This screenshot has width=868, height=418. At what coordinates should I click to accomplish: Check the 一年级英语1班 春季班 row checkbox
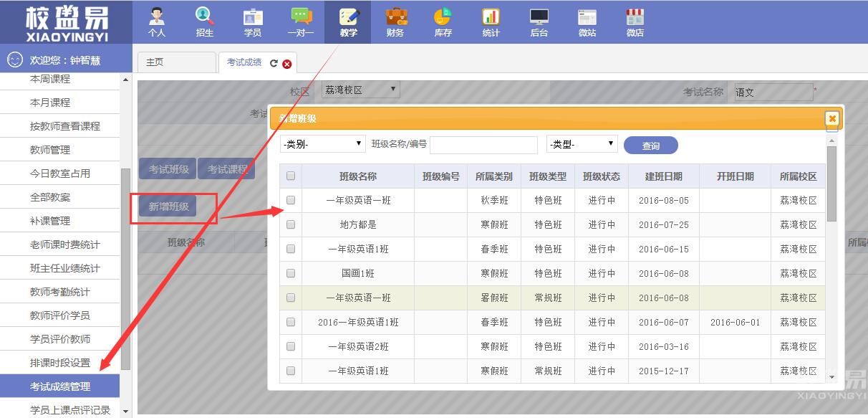[x=291, y=249]
